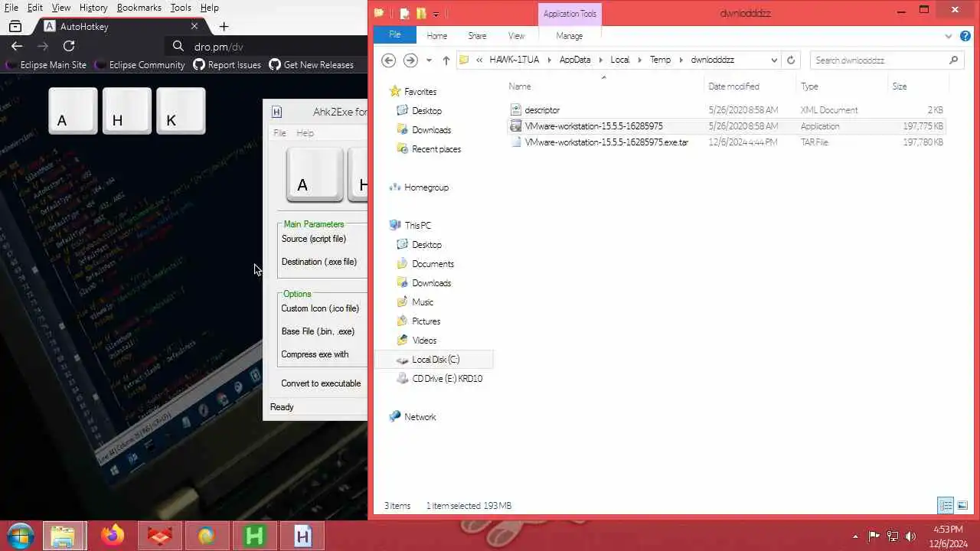Click the search magnifier in Explorer
The image size is (980, 551).
tap(953, 60)
